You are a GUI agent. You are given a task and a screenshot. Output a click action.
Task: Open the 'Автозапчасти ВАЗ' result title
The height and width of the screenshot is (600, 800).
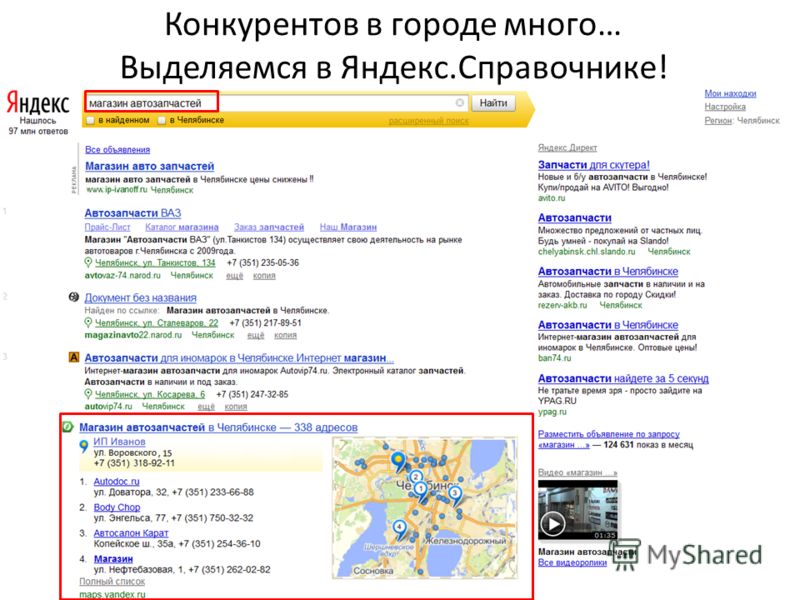[x=133, y=213]
